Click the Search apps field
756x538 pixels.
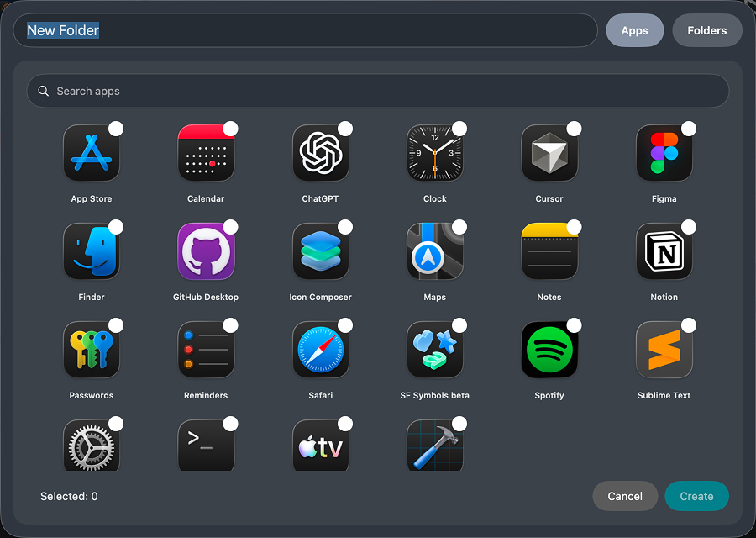click(x=376, y=91)
